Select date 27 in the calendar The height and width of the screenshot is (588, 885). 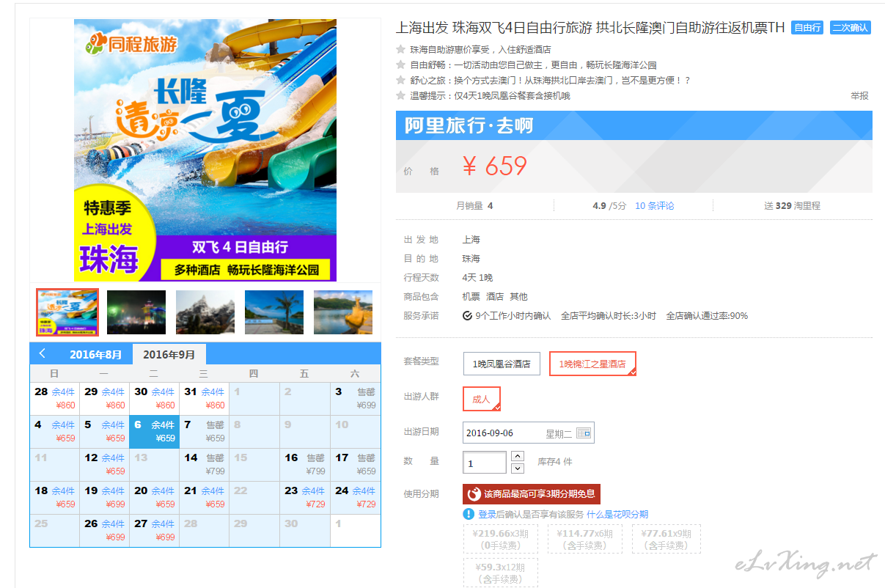[x=155, y=531]
